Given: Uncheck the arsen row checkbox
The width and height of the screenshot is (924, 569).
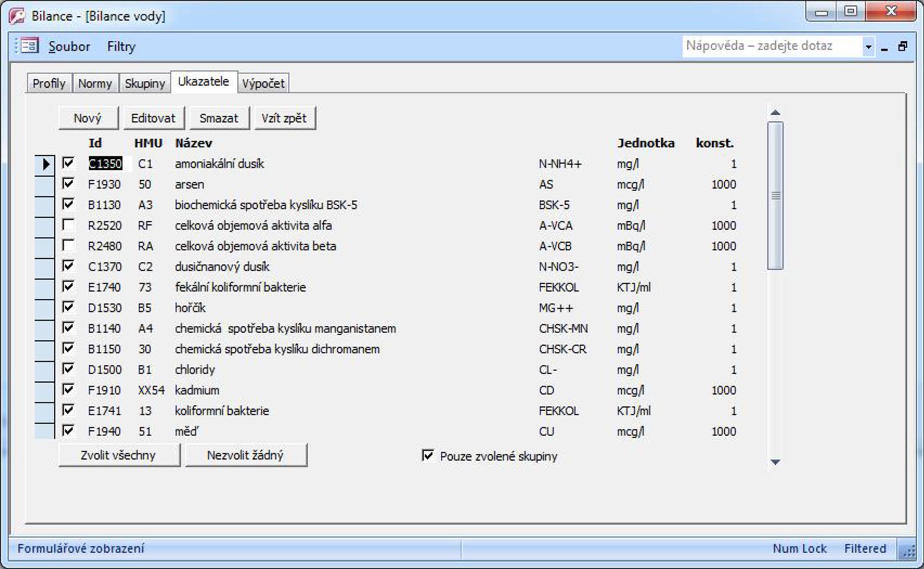Looking at the screenshot, I should pos(68,184).
